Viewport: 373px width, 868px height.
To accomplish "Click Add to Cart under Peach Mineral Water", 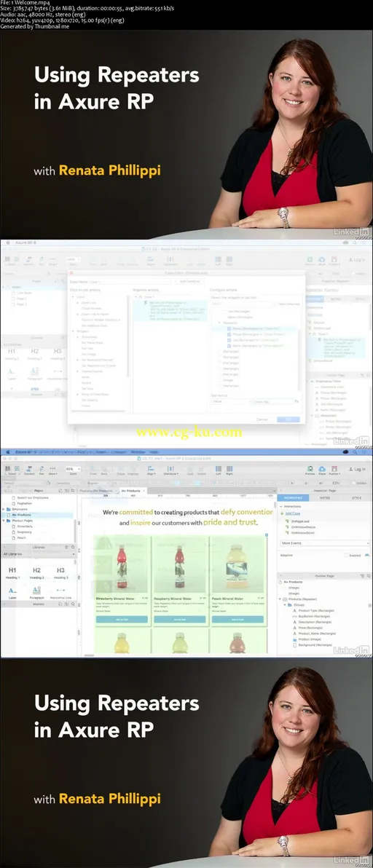I will 237,620.
